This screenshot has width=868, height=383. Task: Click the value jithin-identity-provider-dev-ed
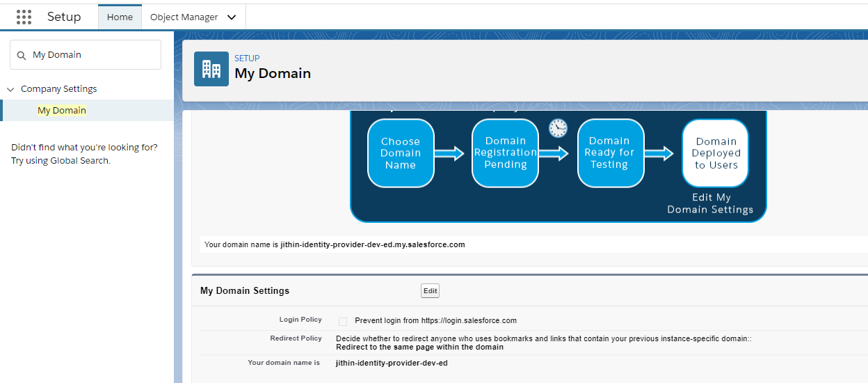[392, 363]
